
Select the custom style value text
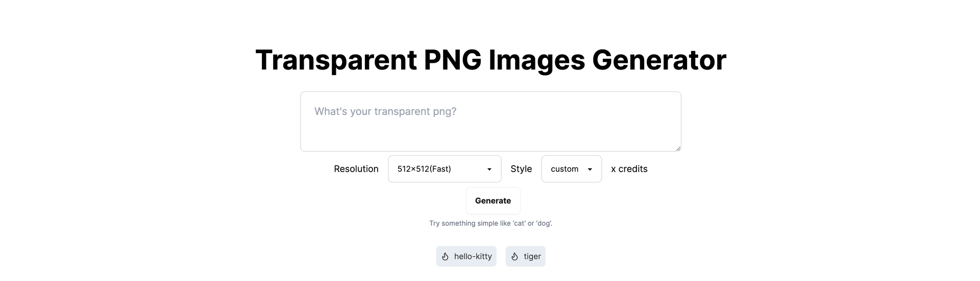tap(565, 169)
